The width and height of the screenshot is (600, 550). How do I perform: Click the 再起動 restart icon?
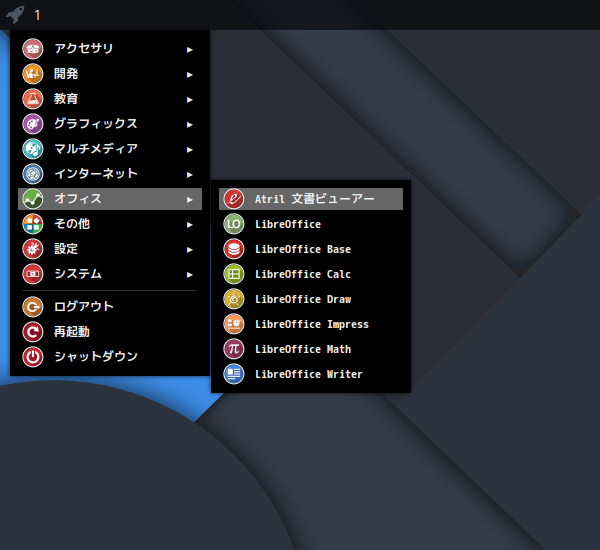tap(33, 331)
